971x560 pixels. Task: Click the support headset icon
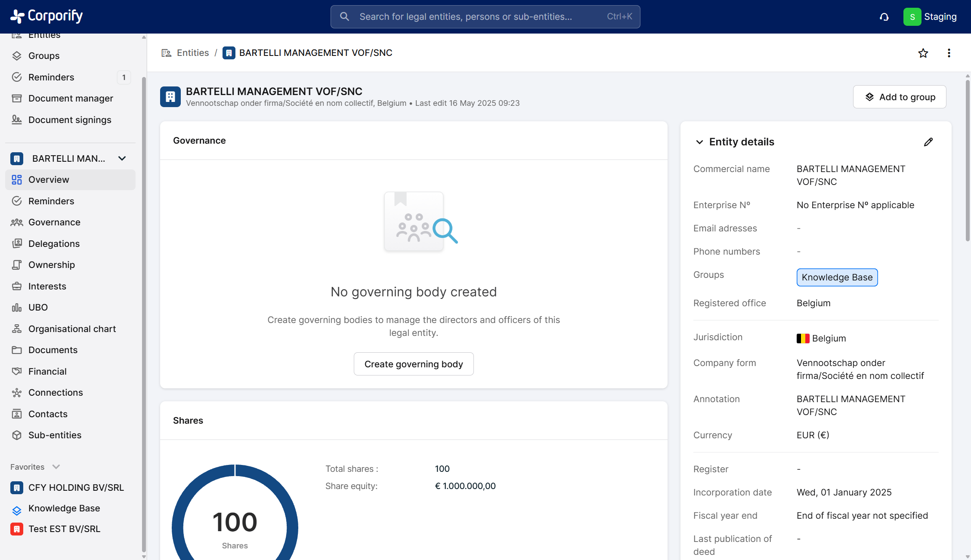pyautogui.click(x=884, y=17)
